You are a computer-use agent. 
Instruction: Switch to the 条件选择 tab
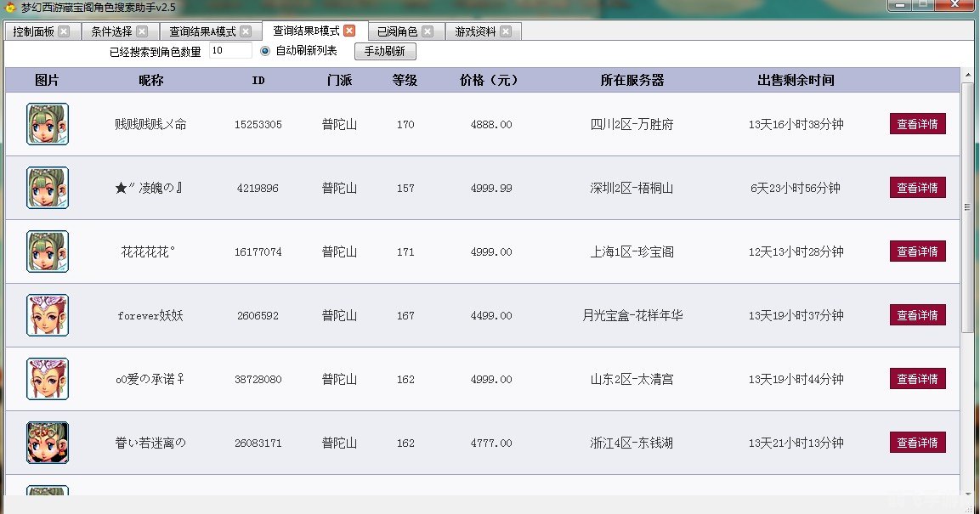[x=111, y=32]
